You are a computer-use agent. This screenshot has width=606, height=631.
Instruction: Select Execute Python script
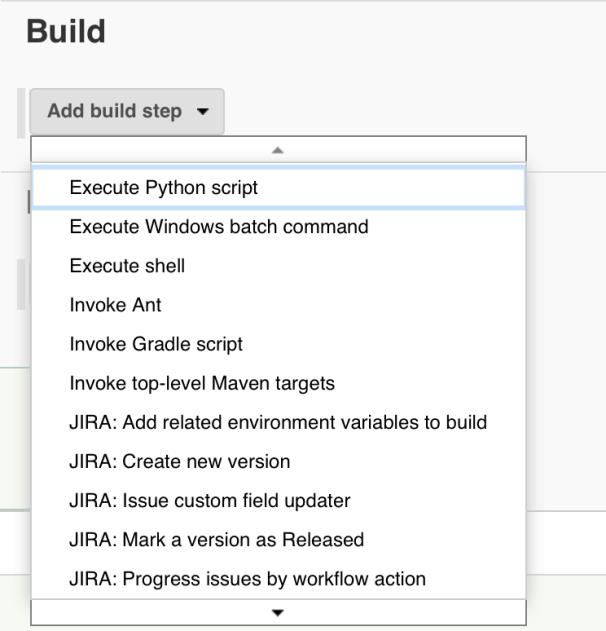point(278,188)
